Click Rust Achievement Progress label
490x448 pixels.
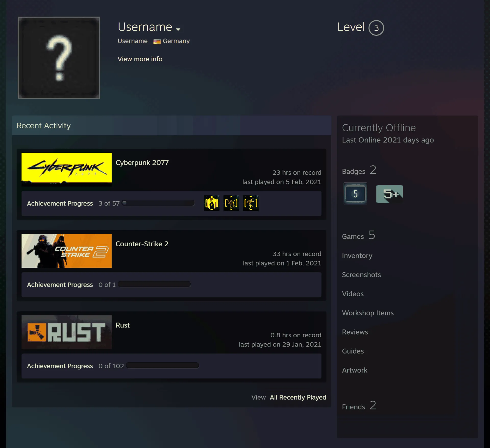pyautogui.click(x=60, y=366)
